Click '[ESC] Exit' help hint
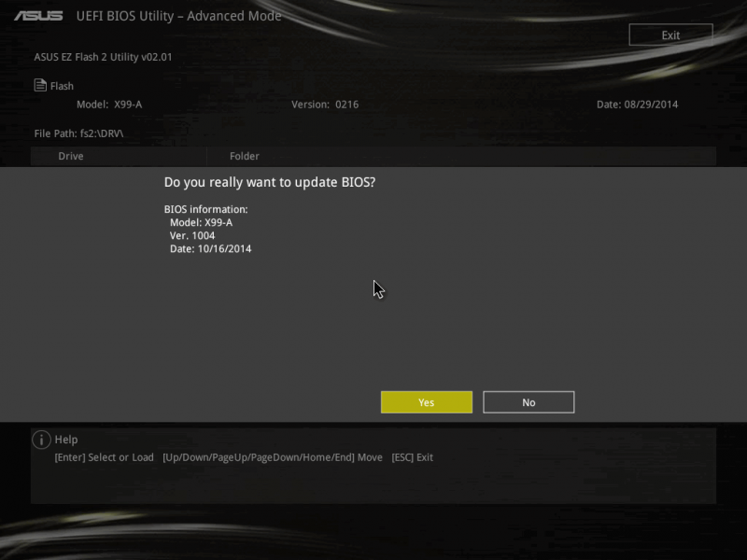Viewport: 747px width, 560px height. point(412,457)
